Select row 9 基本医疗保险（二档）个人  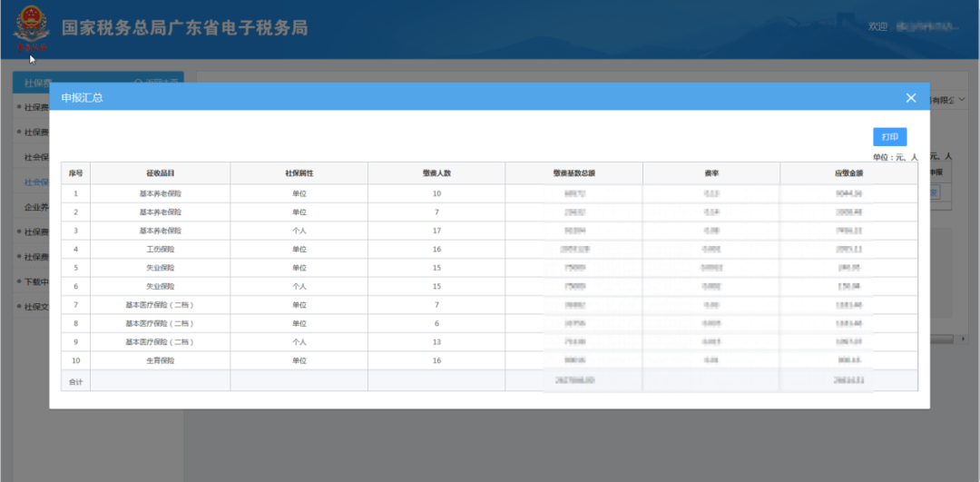tap(489, 342)
